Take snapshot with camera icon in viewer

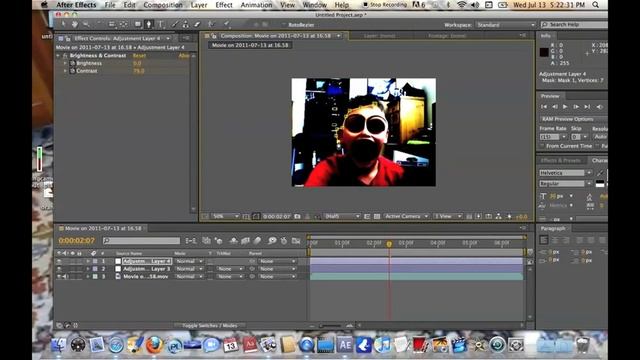(297, 216)
